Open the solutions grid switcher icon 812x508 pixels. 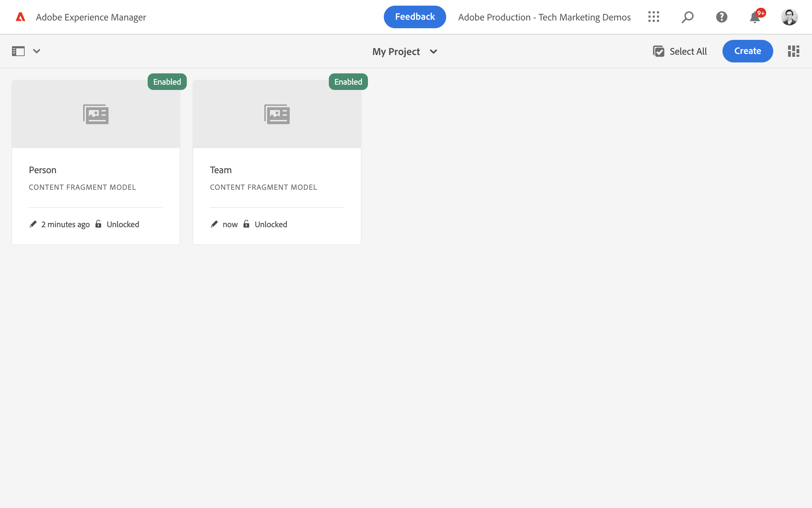(x=653, y=17)
